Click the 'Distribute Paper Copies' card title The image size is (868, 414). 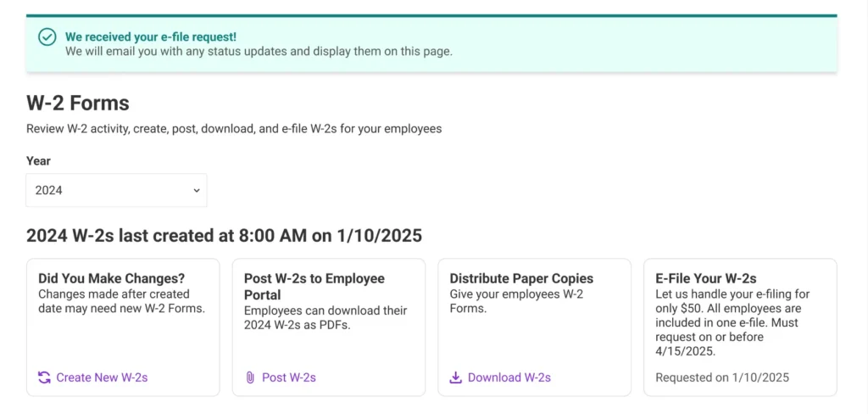tap(521, 278)
